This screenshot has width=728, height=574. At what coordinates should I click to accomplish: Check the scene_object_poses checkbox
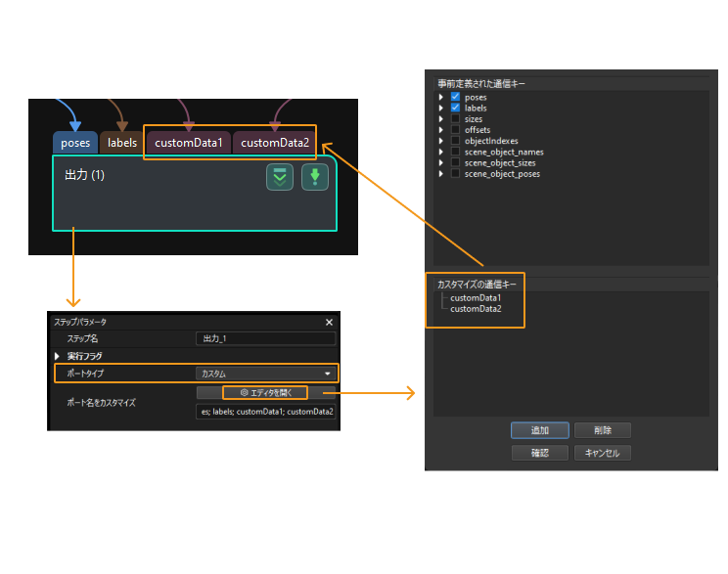pos(455,173)
